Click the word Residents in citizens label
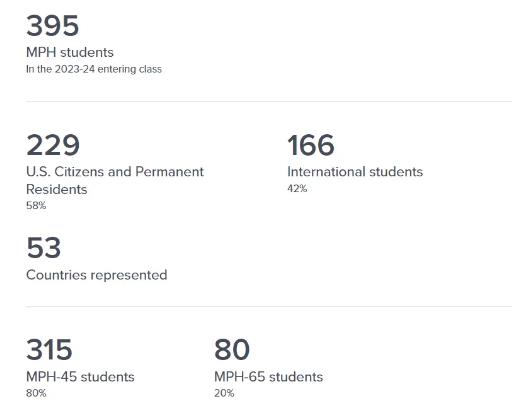Viewport: 512px width, 405px height. pos(57,189)
